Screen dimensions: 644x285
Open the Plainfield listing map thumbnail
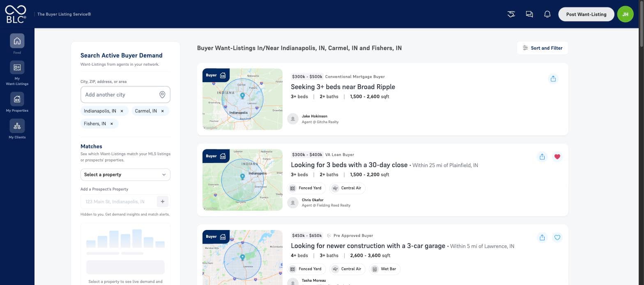[242, 180]
